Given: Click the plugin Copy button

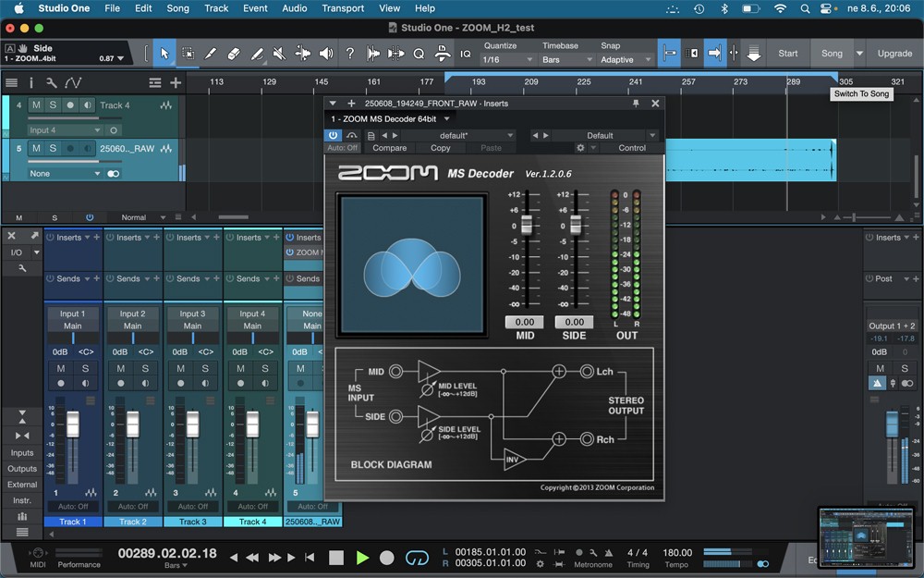Looking at the screenshot, I should point(440,148).
